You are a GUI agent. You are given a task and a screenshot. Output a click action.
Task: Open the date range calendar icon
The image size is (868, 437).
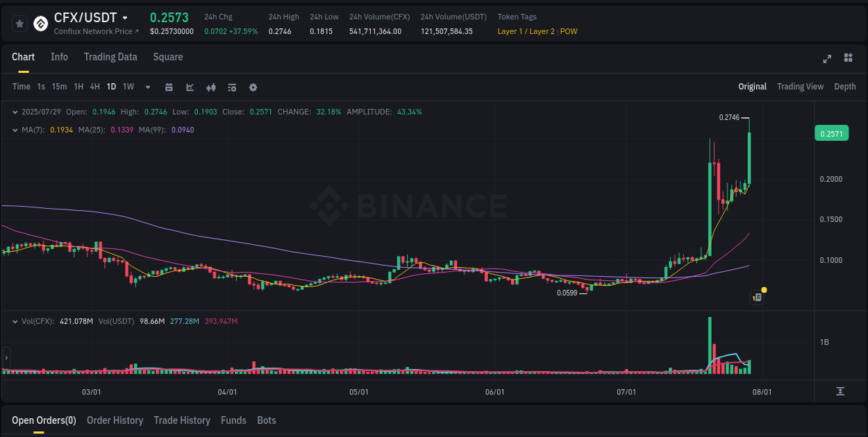tap(169, 87)
